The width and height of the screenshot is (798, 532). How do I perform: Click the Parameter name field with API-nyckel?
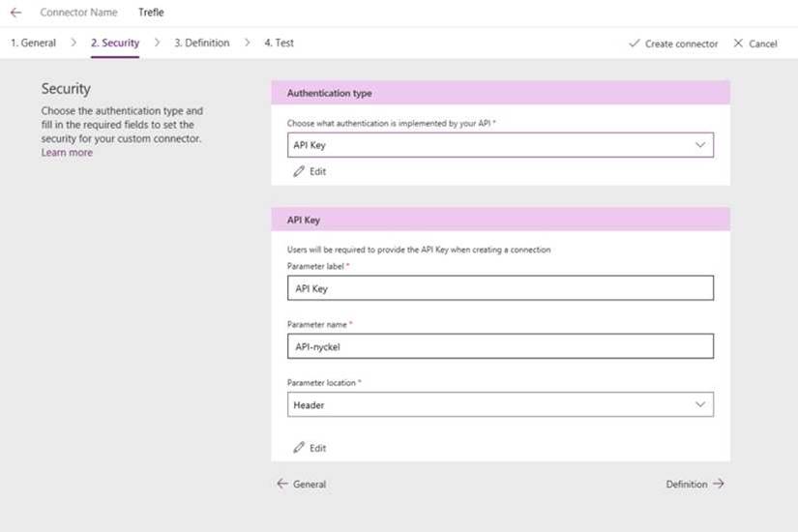pyautogui.click(x=499, y=346)
